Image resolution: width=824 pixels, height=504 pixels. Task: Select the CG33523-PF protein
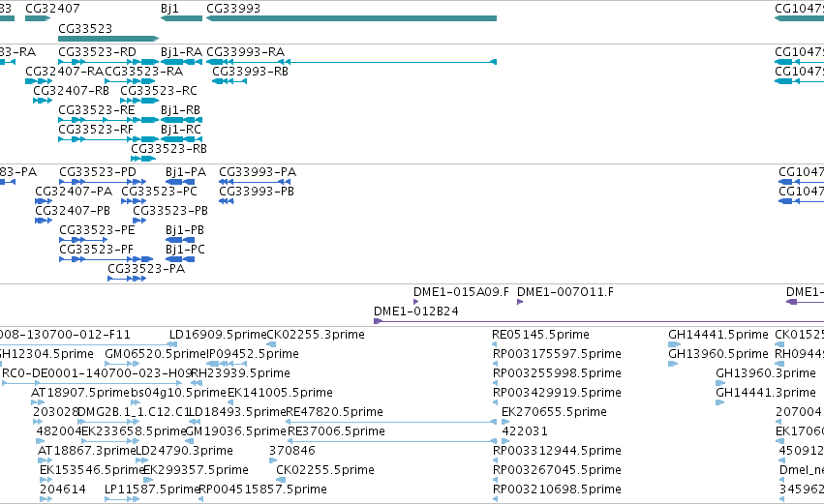coord(107,259)
